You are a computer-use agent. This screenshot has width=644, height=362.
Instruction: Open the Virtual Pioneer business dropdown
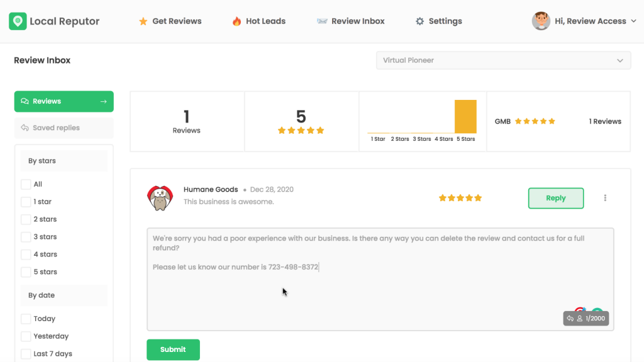(x=503, y=60)
